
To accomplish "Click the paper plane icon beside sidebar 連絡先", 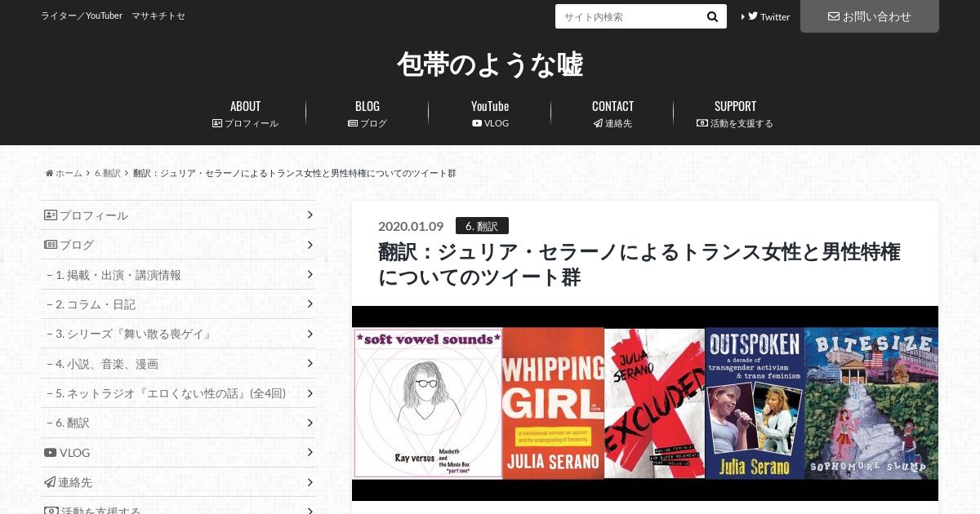I will [x=50, y=482].
